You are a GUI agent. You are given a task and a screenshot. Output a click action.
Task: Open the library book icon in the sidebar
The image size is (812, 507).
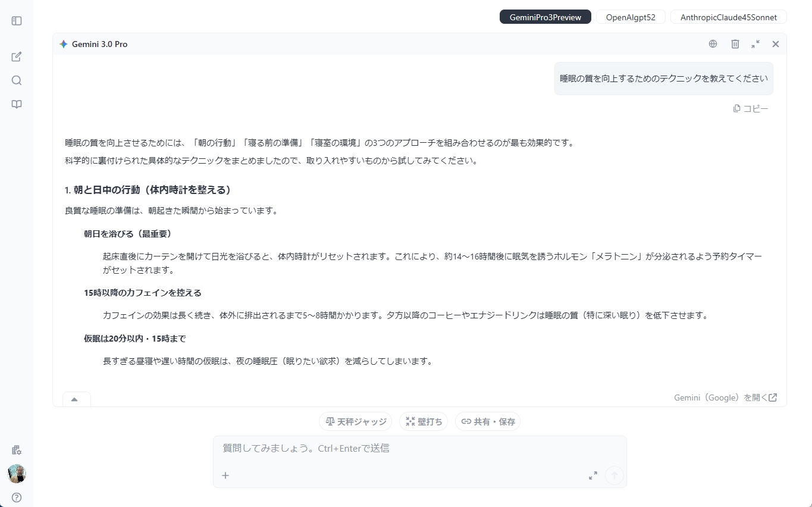point(16,104)
